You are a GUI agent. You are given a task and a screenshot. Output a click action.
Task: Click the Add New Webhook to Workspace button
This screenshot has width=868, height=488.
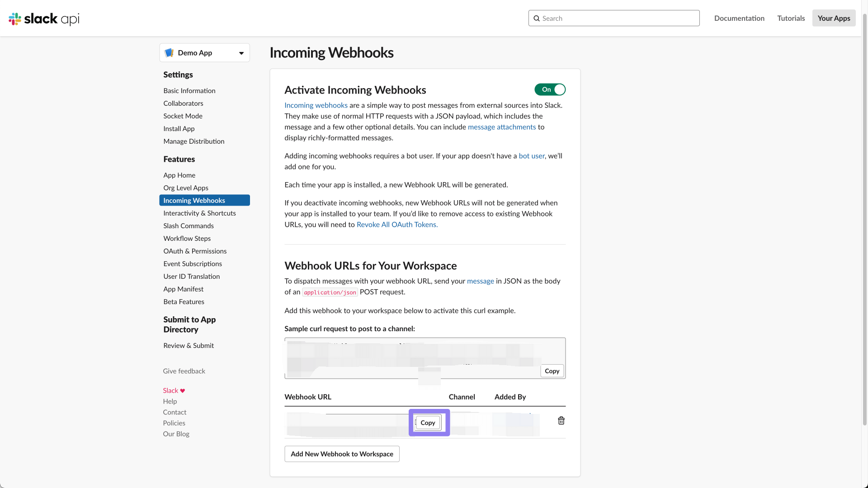pyautogui.click(x=342, y=454)
